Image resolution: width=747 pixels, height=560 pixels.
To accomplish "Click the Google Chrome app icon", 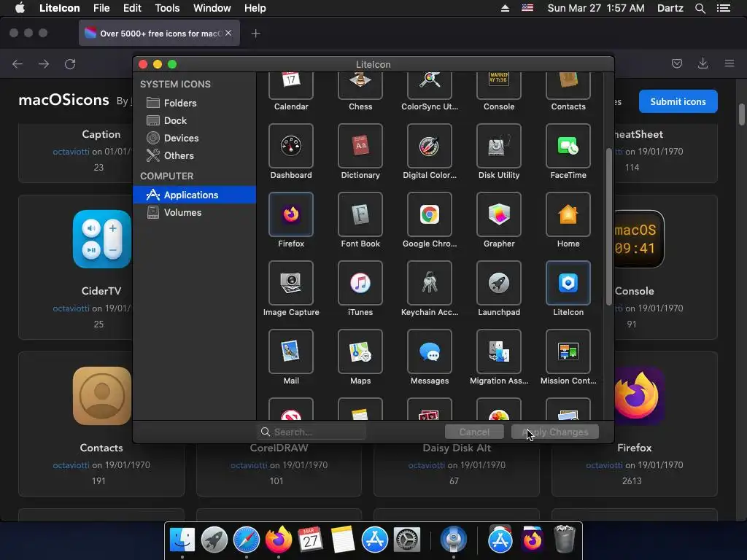I will click(x=430, y=214).
